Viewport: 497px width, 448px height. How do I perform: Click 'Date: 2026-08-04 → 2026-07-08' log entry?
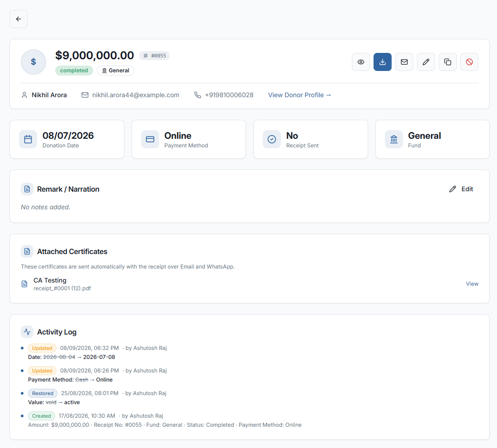tap(71, 357)
